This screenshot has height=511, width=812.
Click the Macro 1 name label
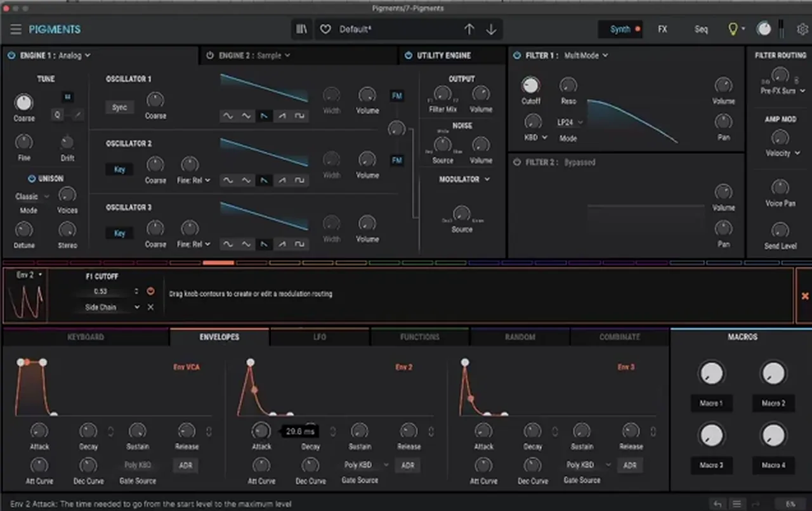711,403
